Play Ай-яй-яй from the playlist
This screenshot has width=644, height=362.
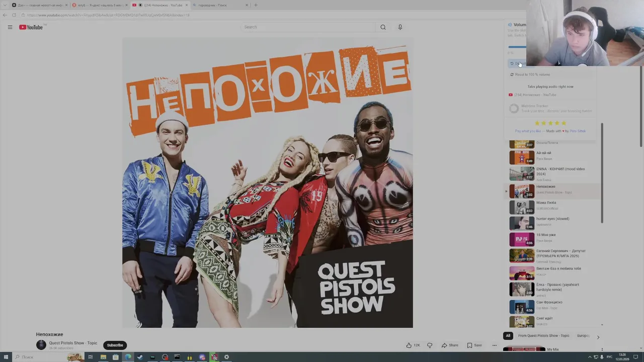[553, 156]
